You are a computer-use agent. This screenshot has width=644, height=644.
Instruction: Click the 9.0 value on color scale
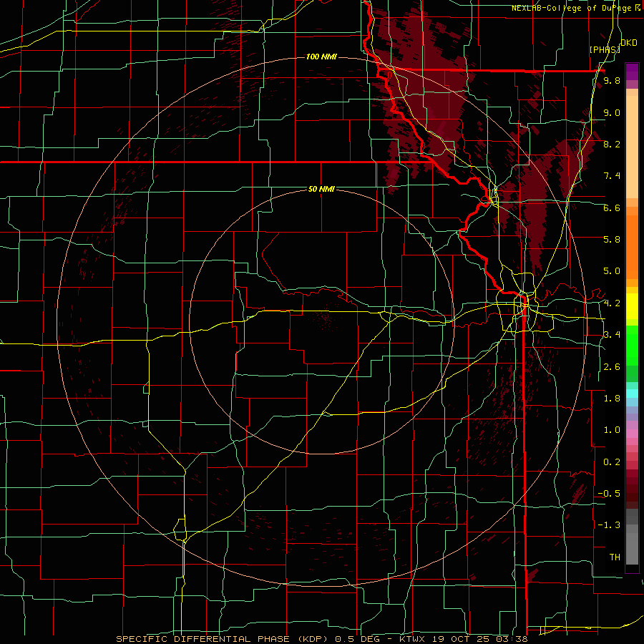click(x=612, y=112)
